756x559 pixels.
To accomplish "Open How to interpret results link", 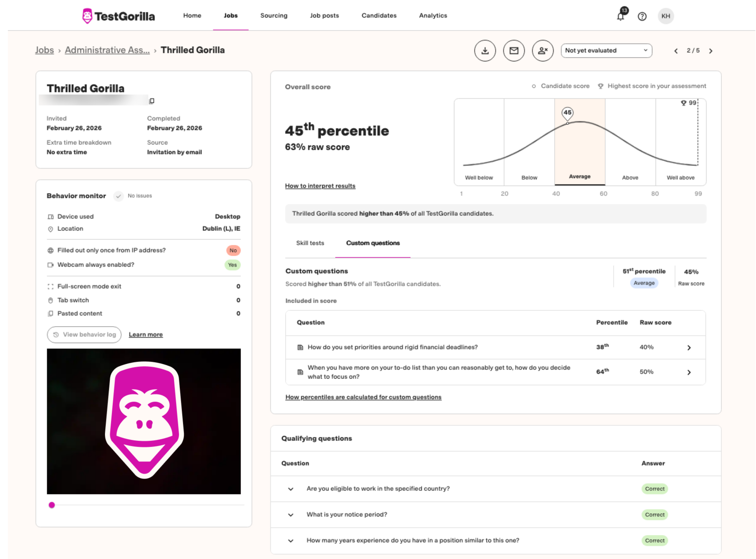I will (x=320, y=186).
